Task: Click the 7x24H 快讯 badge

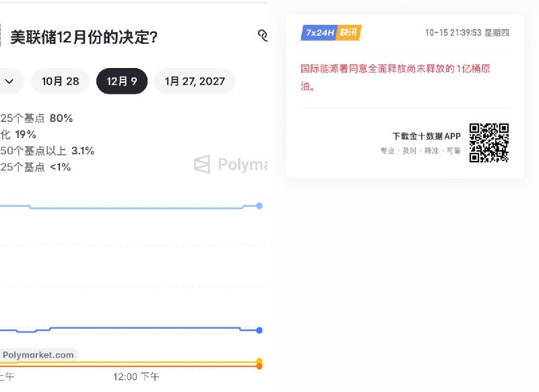Action: [x=331, y=32]
